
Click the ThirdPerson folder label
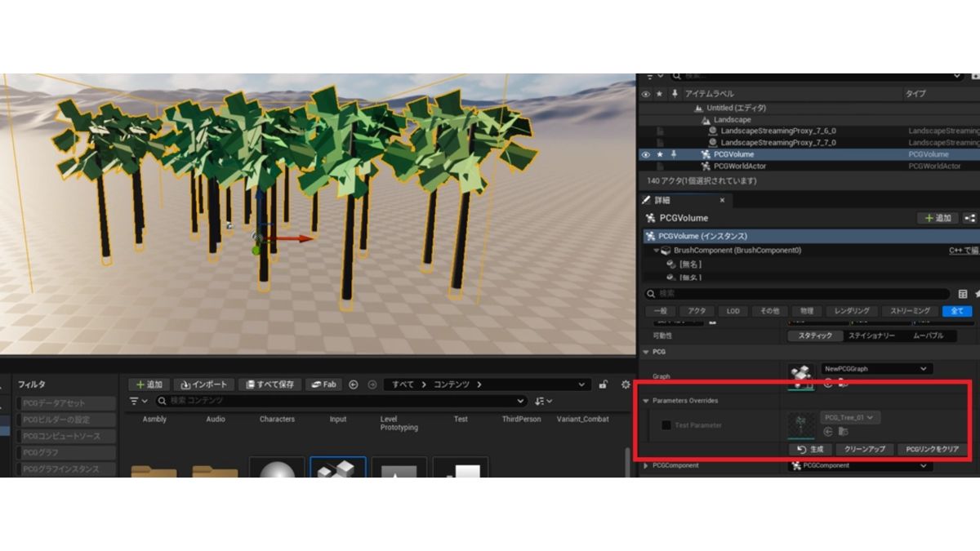pyautogui.click(x=521, y=419)
